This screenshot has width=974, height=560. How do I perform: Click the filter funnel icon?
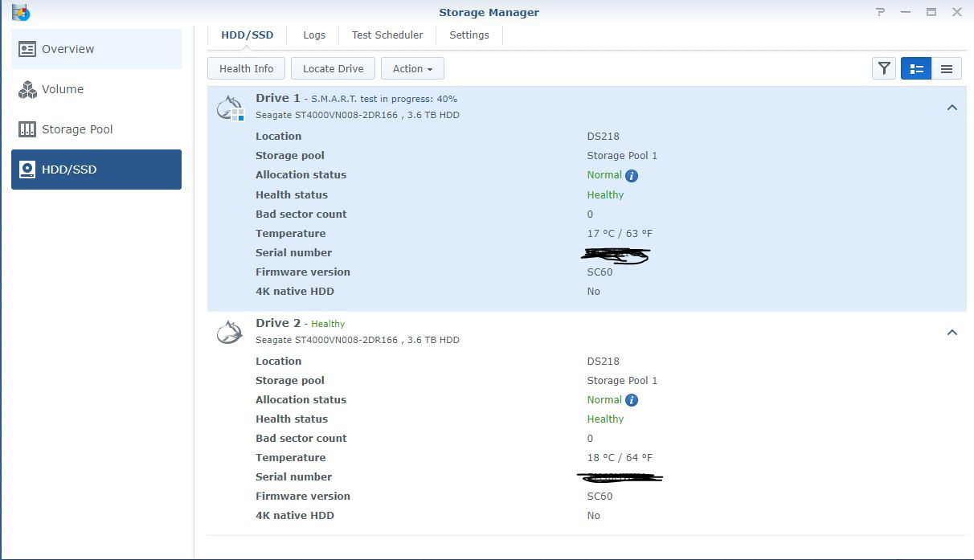[x=883, y=68]
